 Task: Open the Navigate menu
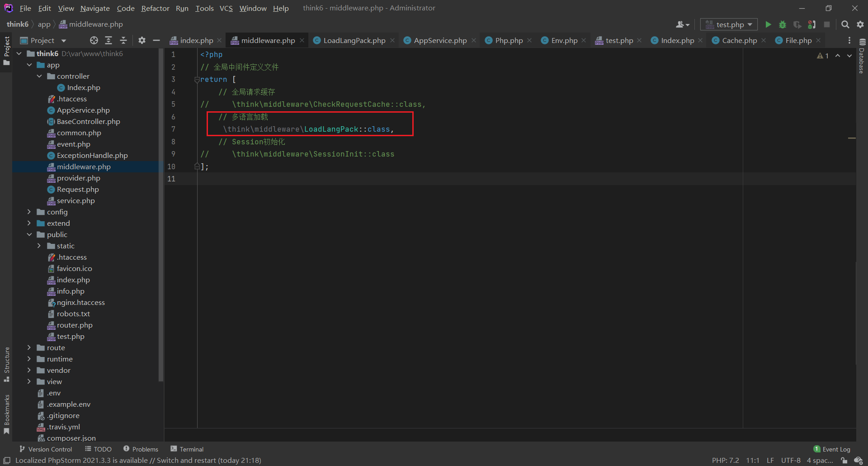95,8
